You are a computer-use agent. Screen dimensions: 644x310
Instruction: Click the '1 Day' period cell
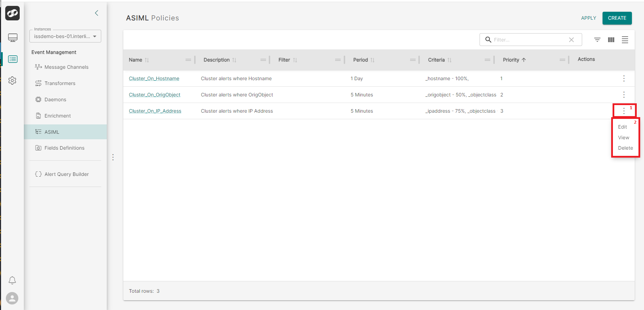tap(357, 78)
